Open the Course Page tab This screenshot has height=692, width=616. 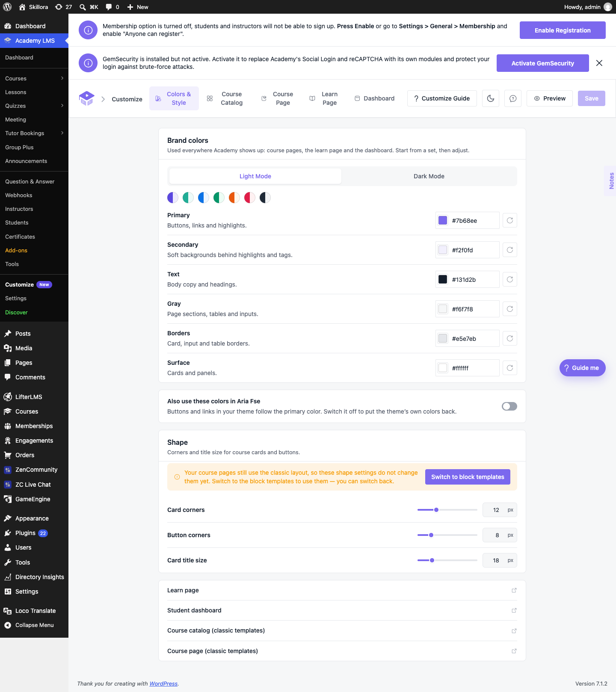[x=277, y=98]
